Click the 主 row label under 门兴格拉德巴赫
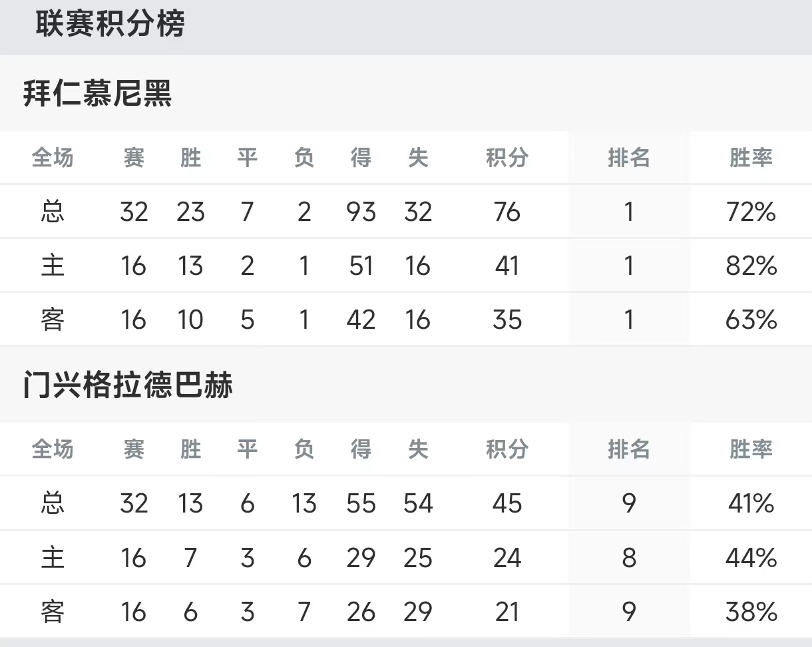The width and height of the screenshot is (812, 647). coord(53,558)
